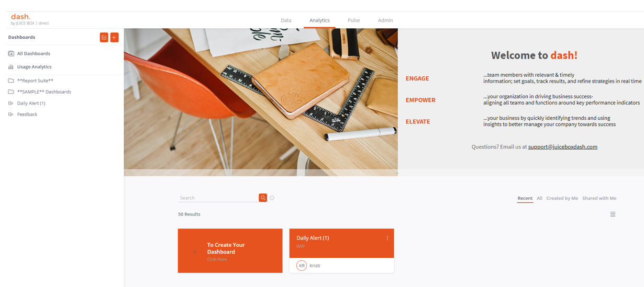Image resolution: width=644 pixels, height=287 pixels.
Task: Click the dash. logo
Action: (21, 17)
